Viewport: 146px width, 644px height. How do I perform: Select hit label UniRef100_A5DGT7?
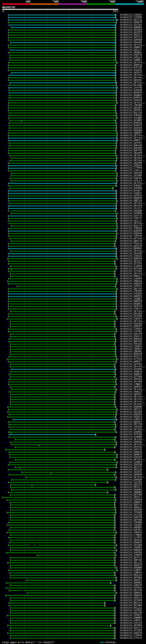pos(131,140)
